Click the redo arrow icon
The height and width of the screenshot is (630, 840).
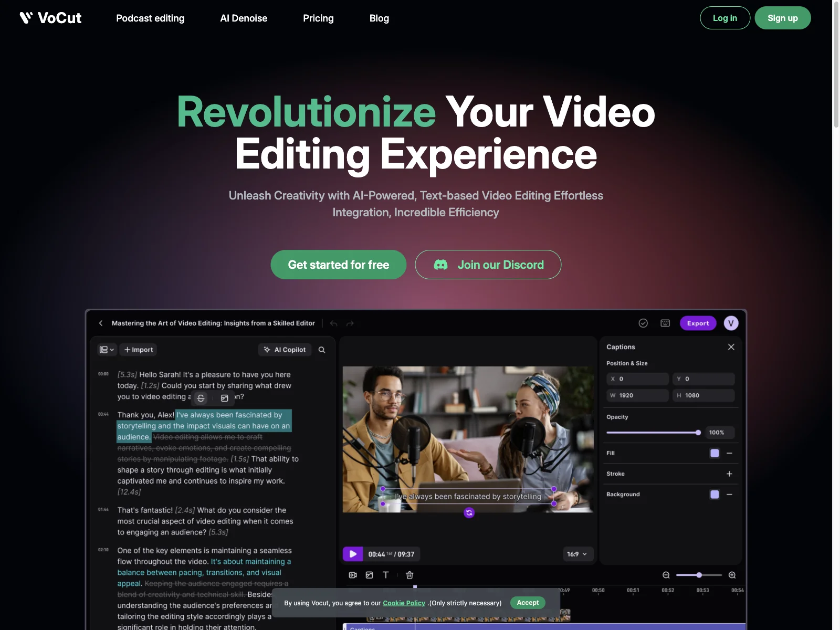(x=350, y=323)
